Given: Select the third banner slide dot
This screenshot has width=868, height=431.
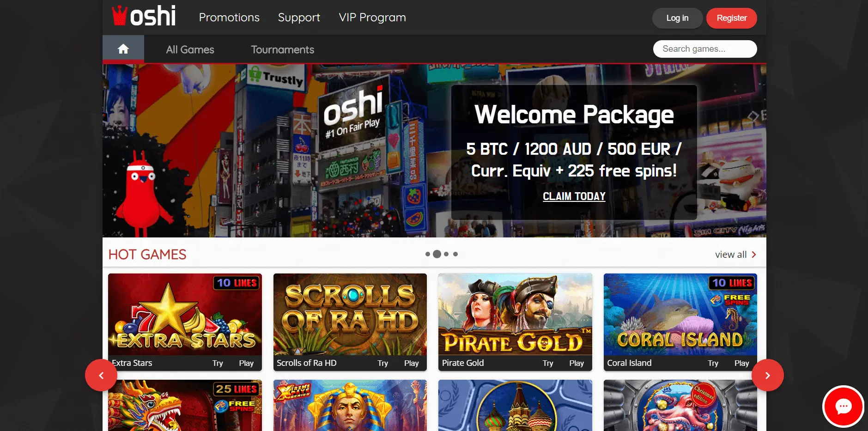Looking at the screenshot, I should 446,254.
